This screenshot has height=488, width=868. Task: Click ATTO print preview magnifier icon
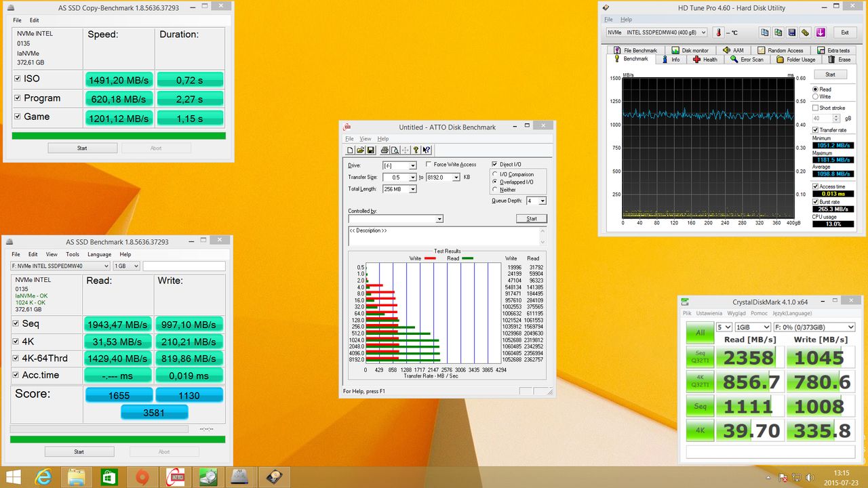pos(395,150)
